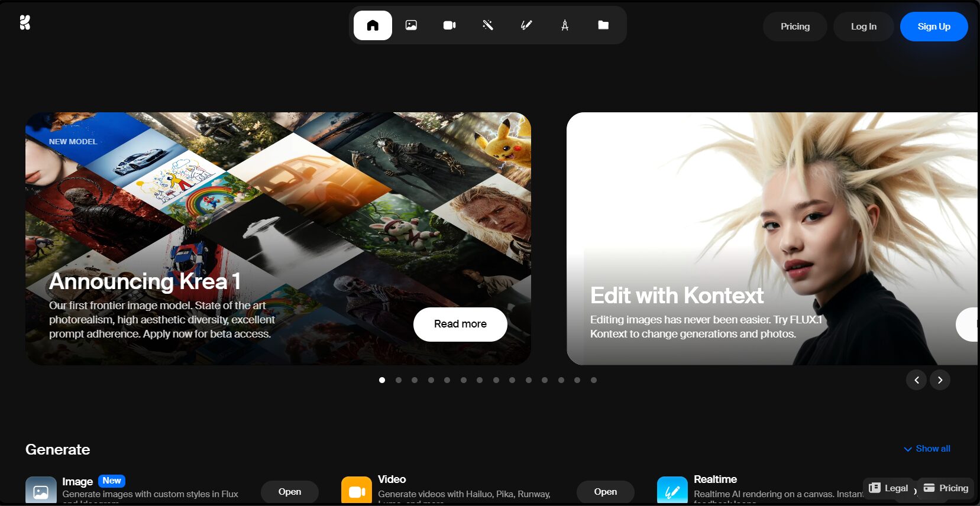Select the eighth carousel dot
The height and width of the screenshot is (506, 980).
(x=496, y=380)
